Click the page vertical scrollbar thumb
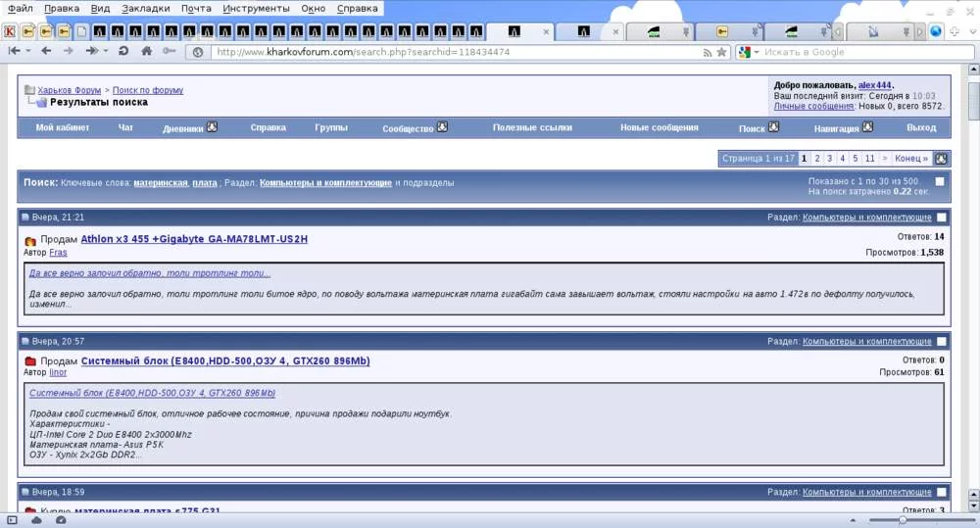This screenshot has width=980, height=528. (x=974, y=100)
